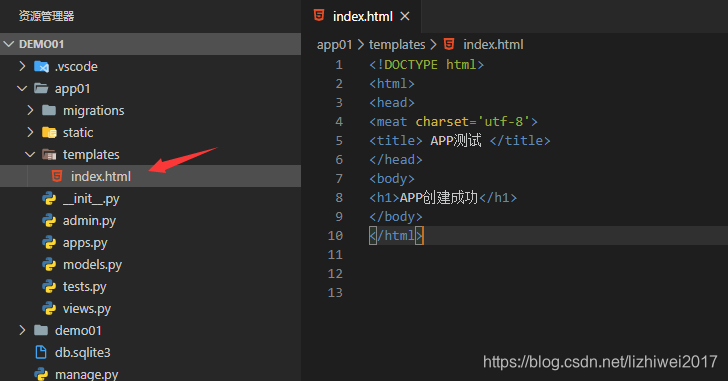
Task: Close the index.html editor tab
Action: click(405, 16)
